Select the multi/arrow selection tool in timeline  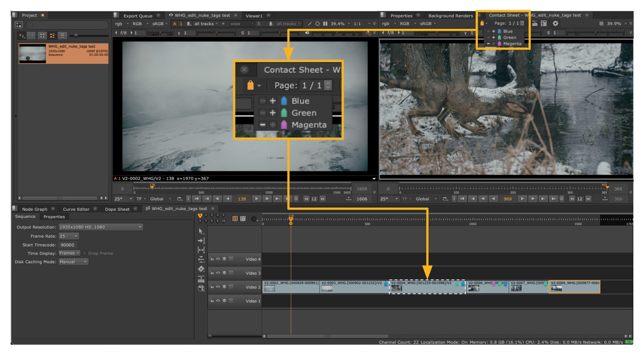tap(201, 231)
